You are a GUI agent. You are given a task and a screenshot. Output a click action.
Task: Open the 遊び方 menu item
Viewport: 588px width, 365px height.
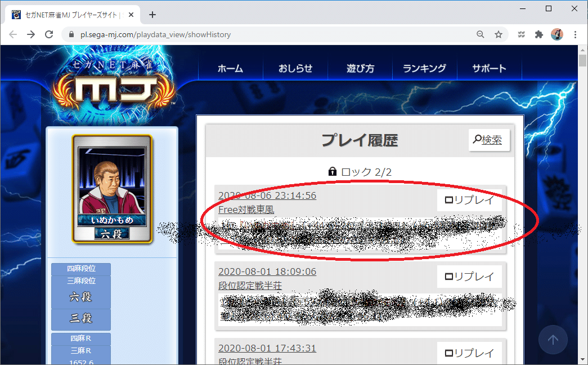pyautogui.click(x=360, y=68)
